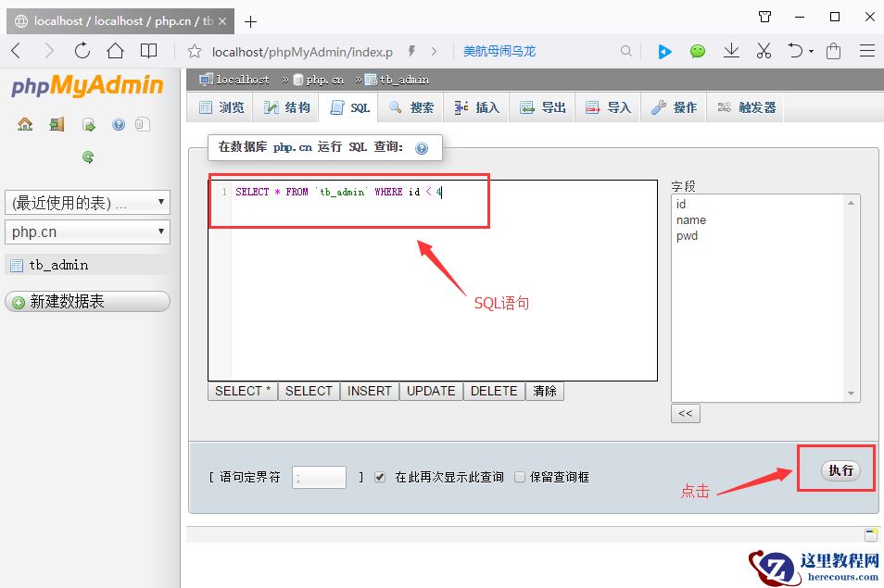
Task: Expand the undo history dropdown arrow
Action: (x=812, y=51)
